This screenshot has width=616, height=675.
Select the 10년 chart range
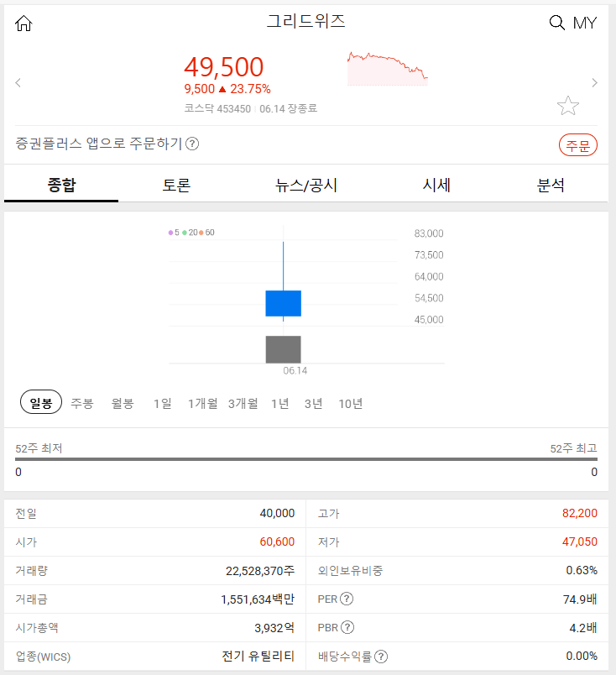(x=351, y=403)
